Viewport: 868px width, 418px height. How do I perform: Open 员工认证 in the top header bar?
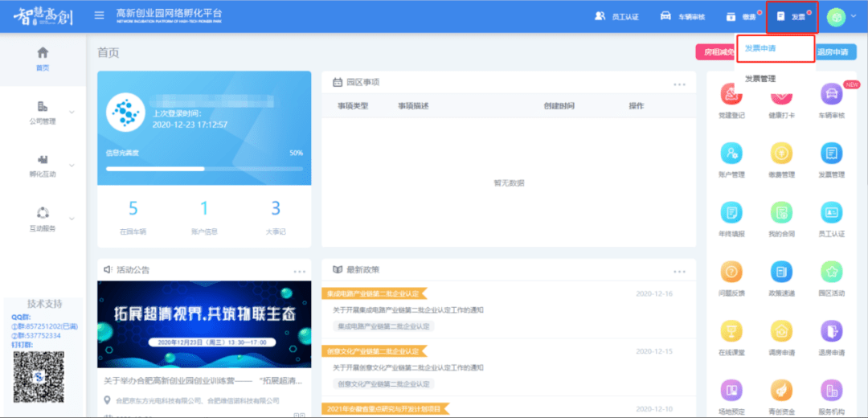[x=616, y=16]
